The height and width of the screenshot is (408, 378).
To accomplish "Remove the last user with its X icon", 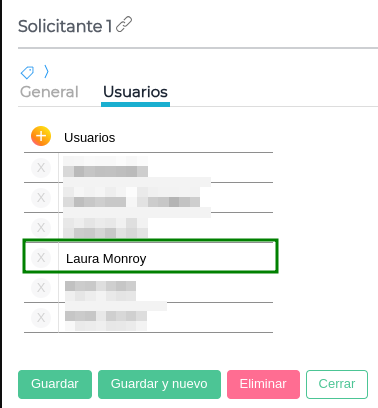I will point(41,317).
